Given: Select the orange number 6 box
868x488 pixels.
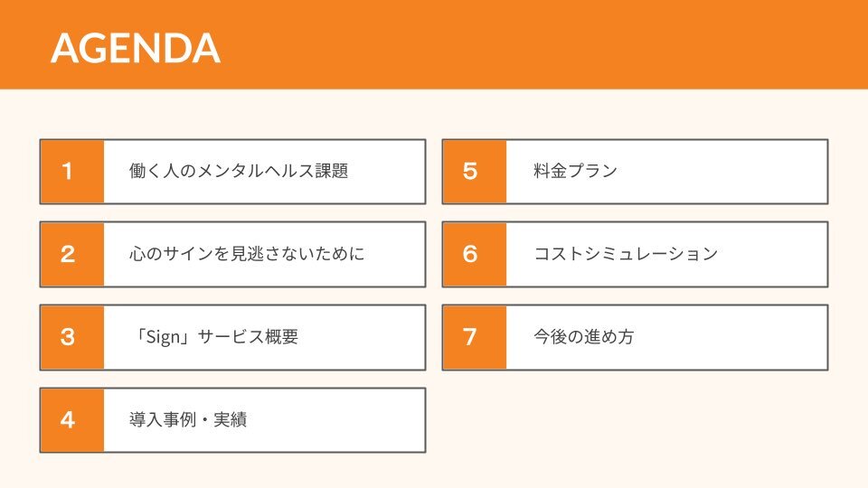Looking at the screenshot, I should point(475,255).
